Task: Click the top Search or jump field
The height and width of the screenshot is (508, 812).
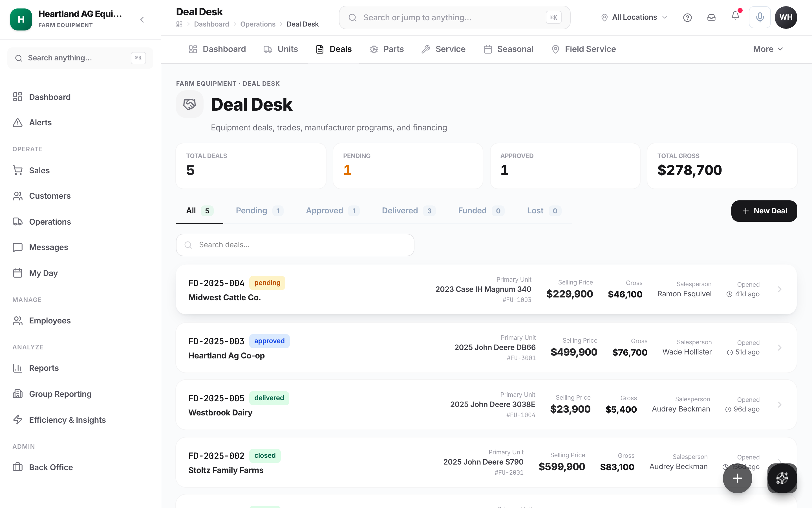Action: point(454,17)
